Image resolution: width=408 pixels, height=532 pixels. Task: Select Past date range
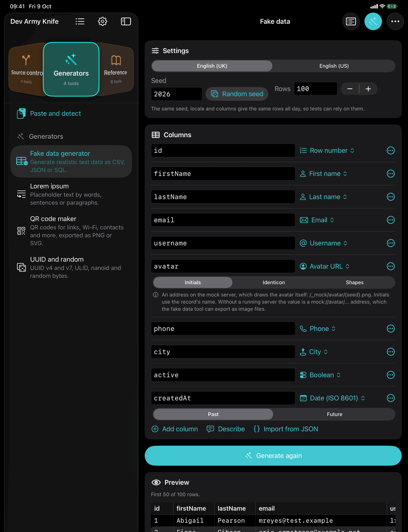pos(213,414)
